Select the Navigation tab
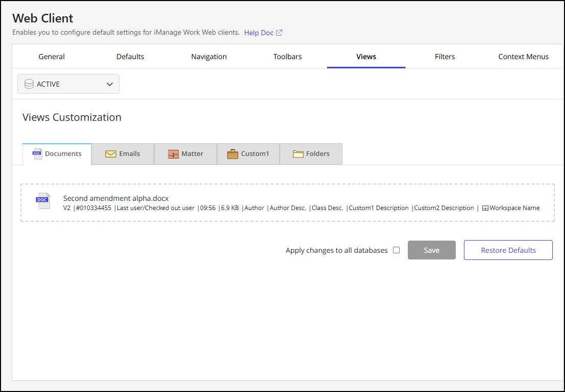The width and height of the screenshot is (565, 392). click(209, 57)
